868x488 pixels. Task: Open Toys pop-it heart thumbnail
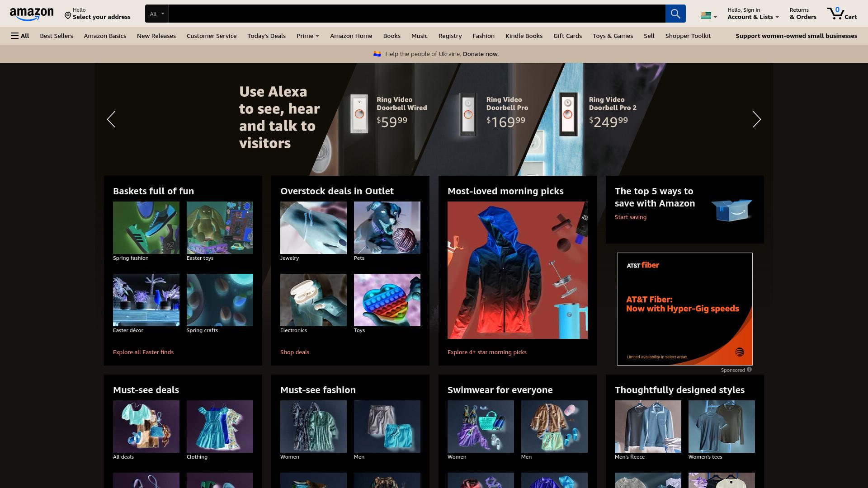(387, 300)
